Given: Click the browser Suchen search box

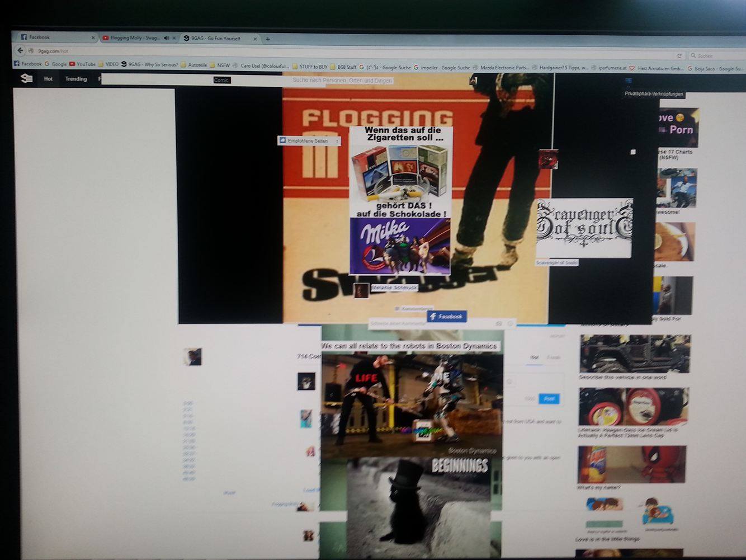Looking at the screenshot, I should point(717,56).
